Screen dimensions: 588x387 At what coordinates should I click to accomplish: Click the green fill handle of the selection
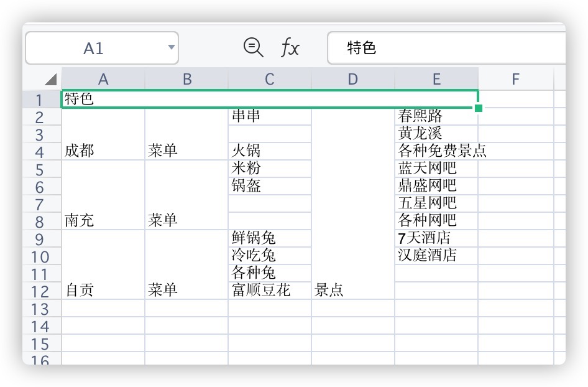click(478, 108)
